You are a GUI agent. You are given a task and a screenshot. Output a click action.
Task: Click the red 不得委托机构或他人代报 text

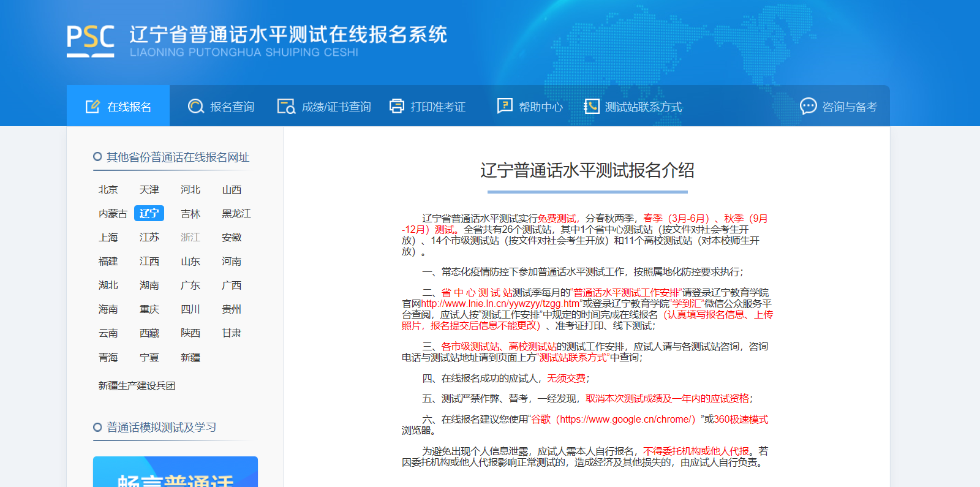(696, 451)
